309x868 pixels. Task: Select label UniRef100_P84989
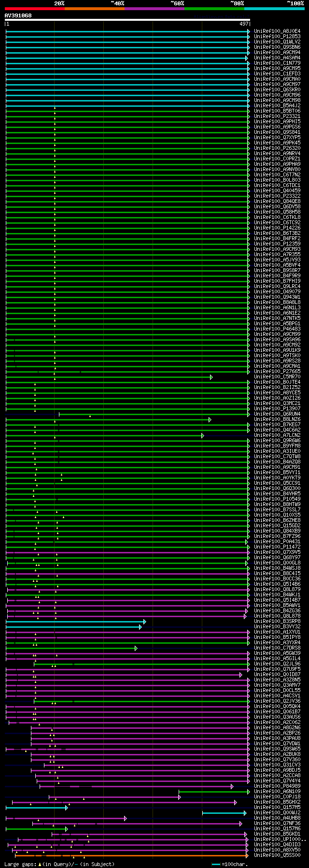tap(277, 786)
